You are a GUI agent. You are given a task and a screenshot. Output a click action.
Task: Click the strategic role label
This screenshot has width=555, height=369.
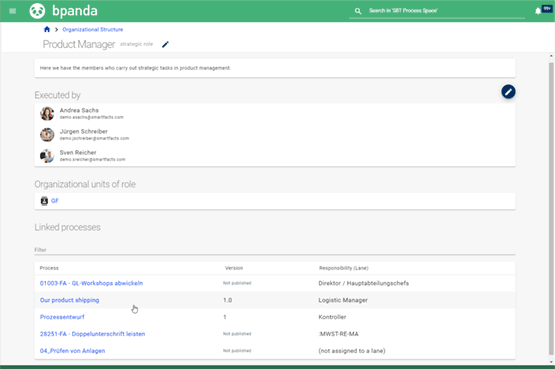[x=136, y=44]
